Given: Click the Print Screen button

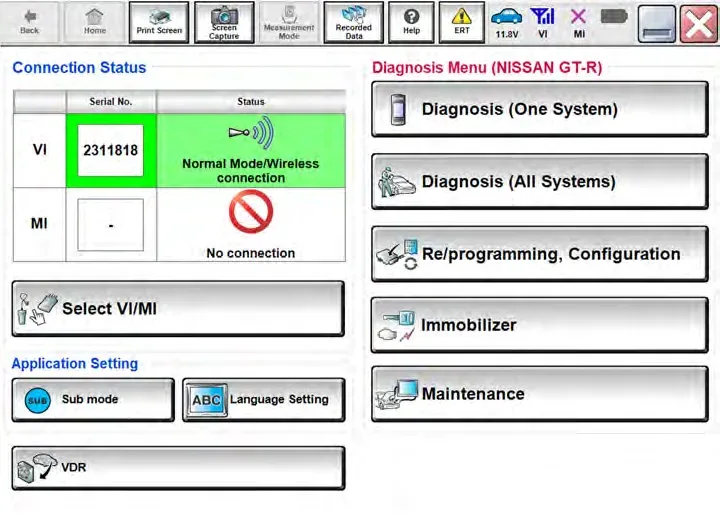Looking at the screenshot, I should coord(159,22).
